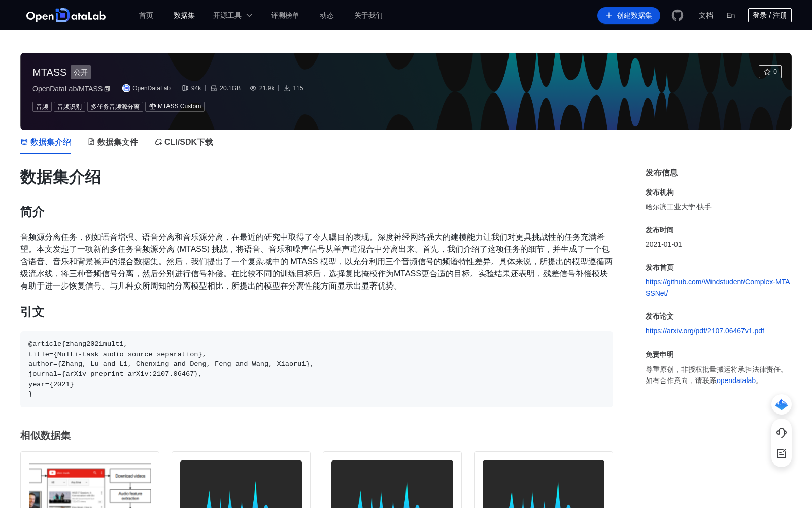The image size is (812, 508).
Task: Click the 登录 / 注册 button
Action: [x=770, y=15]
